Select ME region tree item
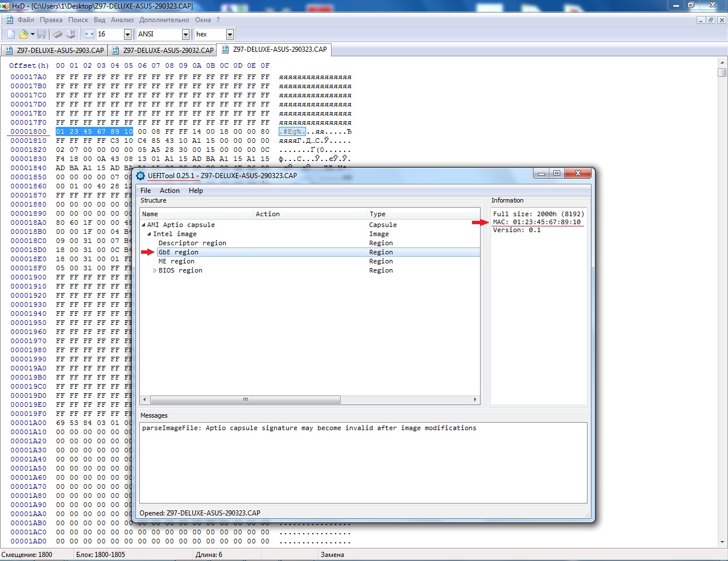The height and width of the screenshot is (561, 728). click(x=176, y=261)
